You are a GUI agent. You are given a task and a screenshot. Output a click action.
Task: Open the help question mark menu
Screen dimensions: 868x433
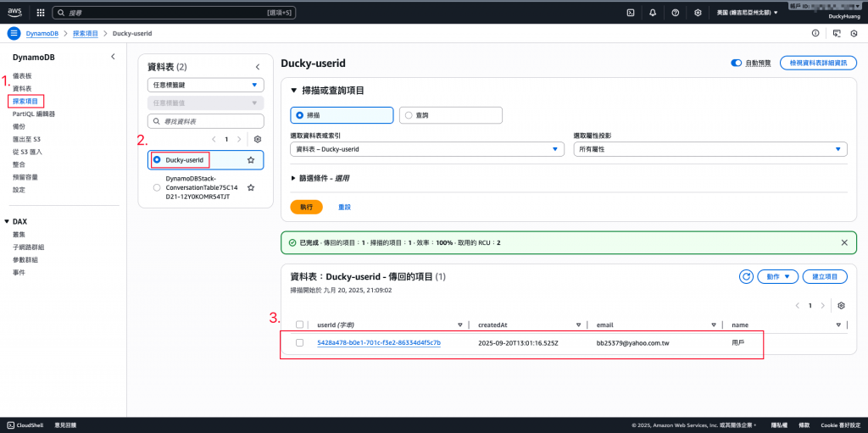(676, 12)
